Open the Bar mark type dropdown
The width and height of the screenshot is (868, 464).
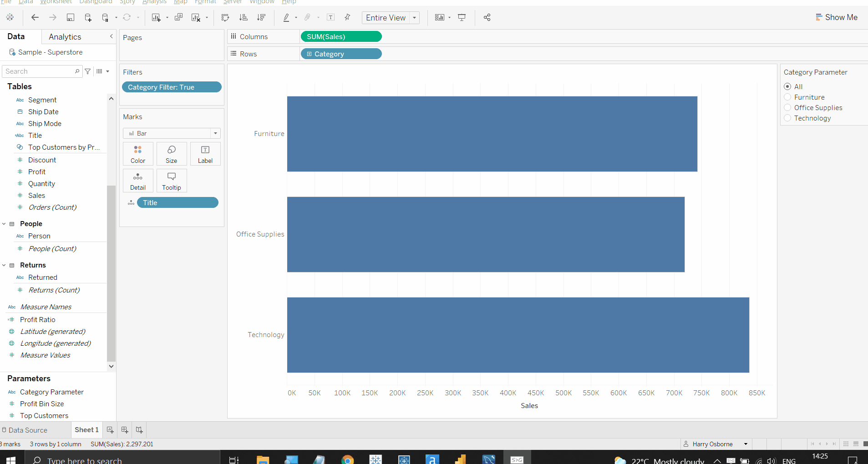click(215, 133)
